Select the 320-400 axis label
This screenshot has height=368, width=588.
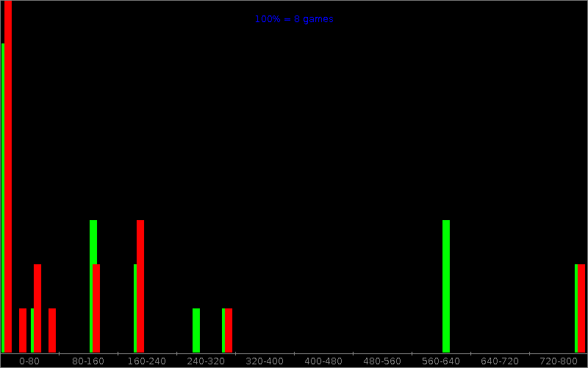(265, 361)
